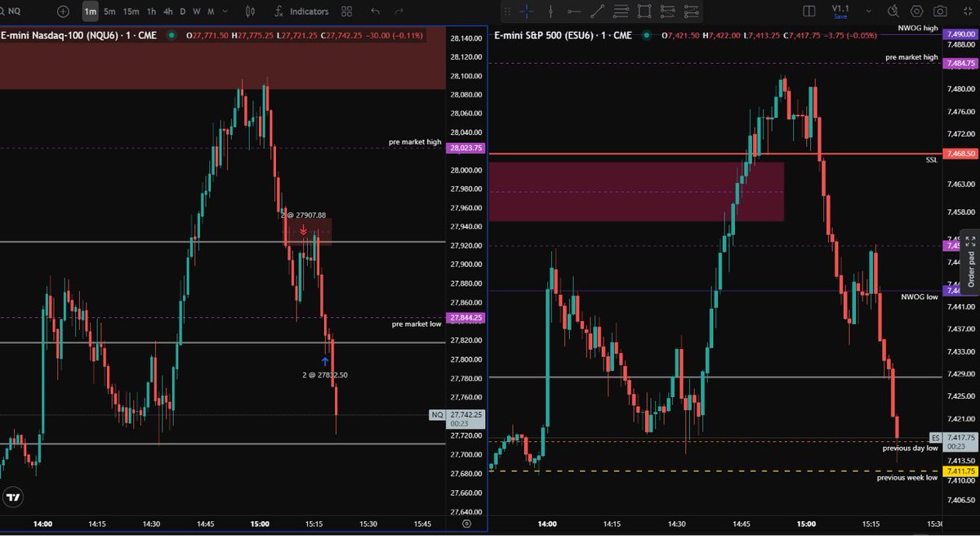The image size is (980, 536).
Task: Click the V1.1 Save layout button
Action: tap(839, 11)
